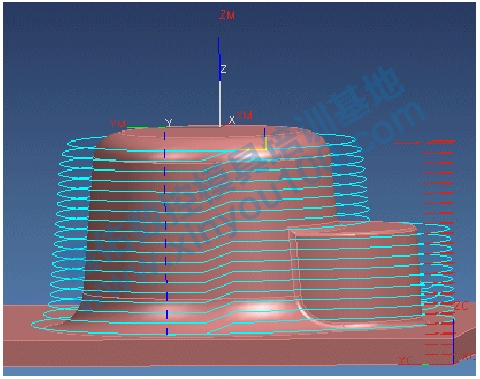Select the blue ZM axis arrow segment
The width and height of the screenshot is (480, 379).
[x=219, y=58]
